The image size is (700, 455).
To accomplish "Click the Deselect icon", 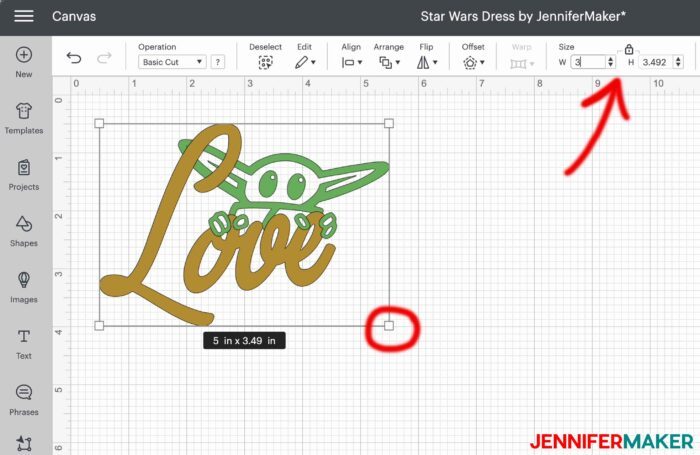I will click(x=266, y=63).
